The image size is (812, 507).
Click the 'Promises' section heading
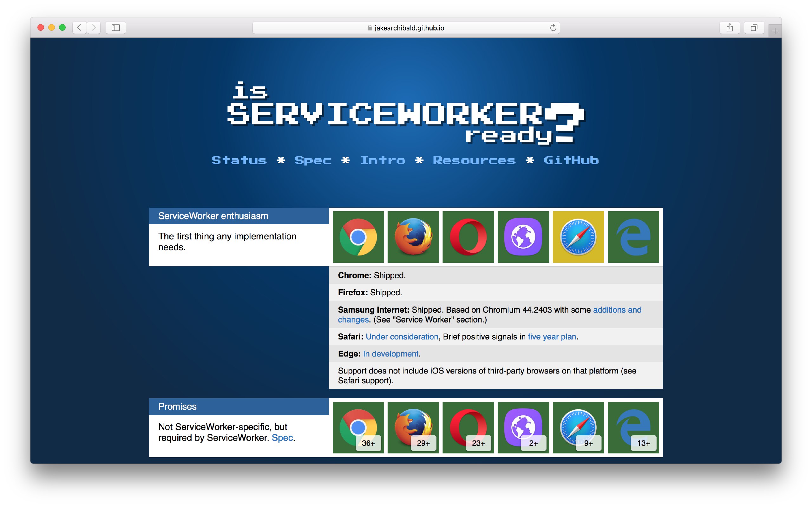pos(239,407)
